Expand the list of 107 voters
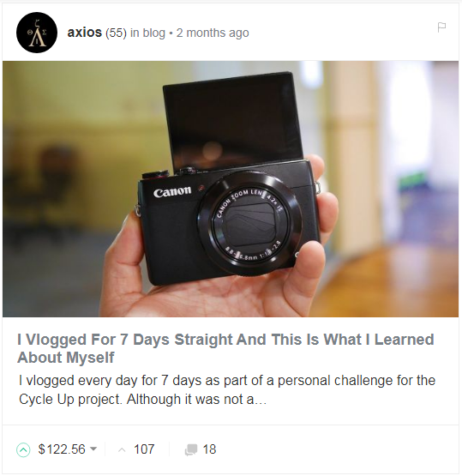The image size is (462, 476). pyautogui.click(x=144, y=449)
